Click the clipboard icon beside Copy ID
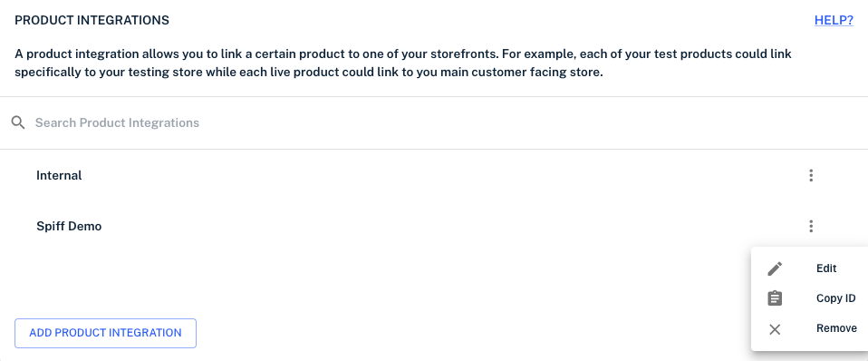 click(x=775, y=298)
